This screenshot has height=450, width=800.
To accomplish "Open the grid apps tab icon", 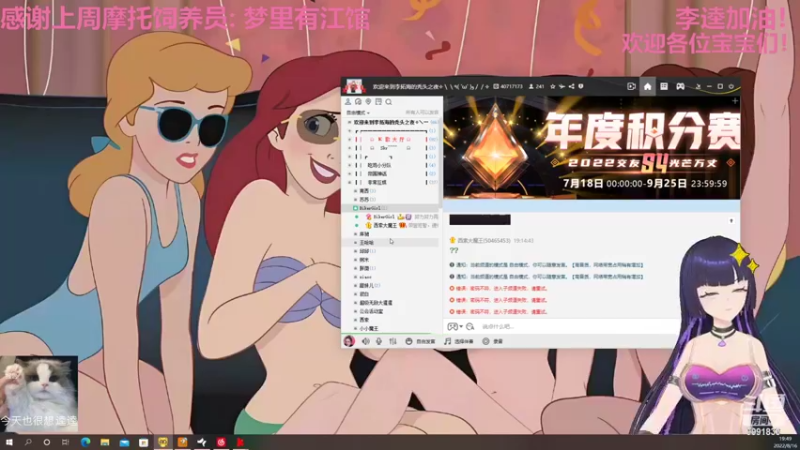I will (x=664, y=87).
